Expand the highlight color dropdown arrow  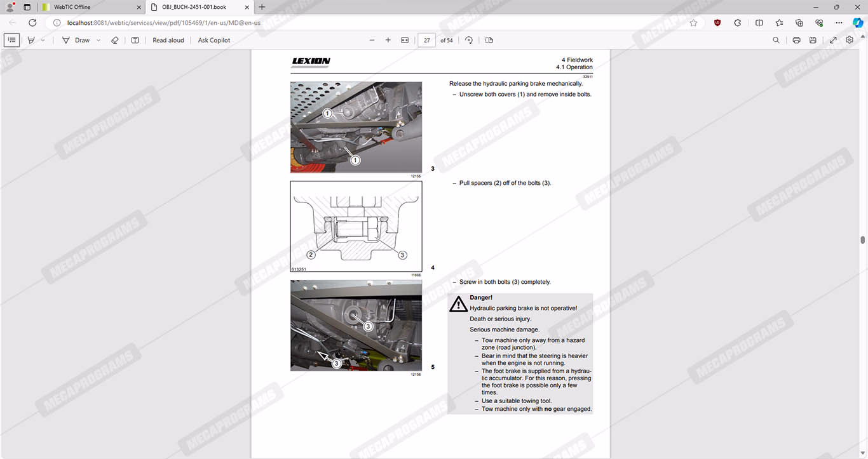pyautogui.click(x=43, y=40)
